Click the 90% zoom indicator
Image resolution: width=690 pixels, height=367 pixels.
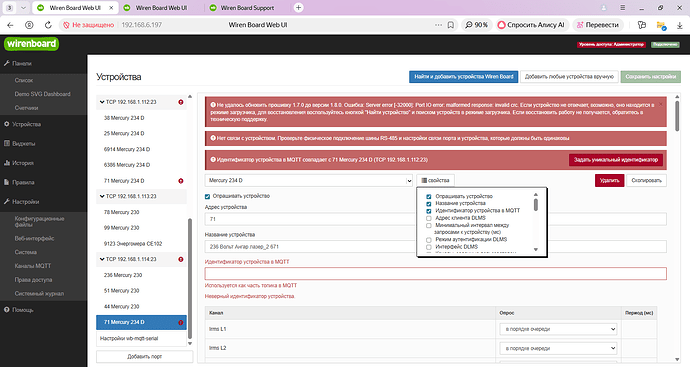pos(477,25)
